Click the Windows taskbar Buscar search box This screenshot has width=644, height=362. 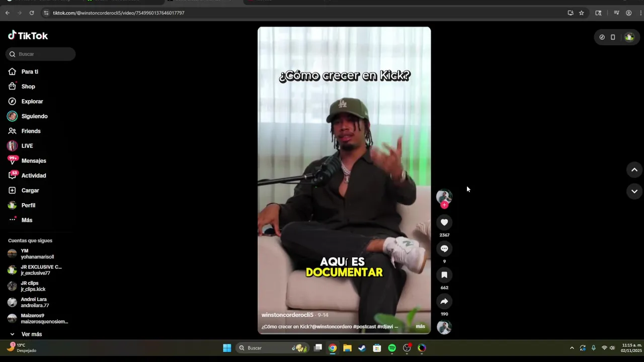pyautogui.click(x=272, y=348)
